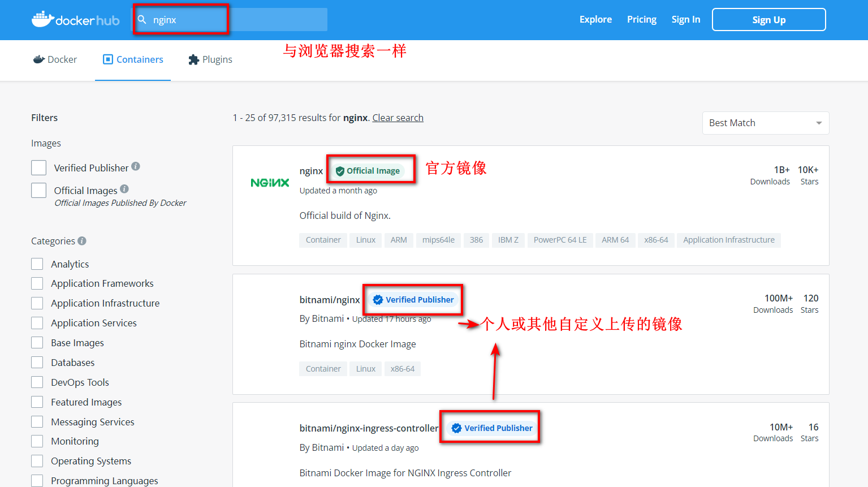Check the Messaging Services category
Screen dimensions: 868x487
coord(37,422)
